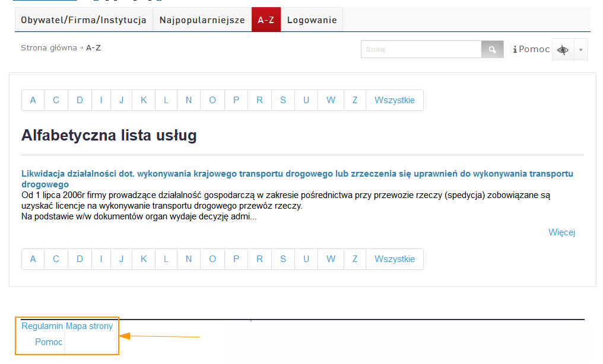Open the Regulamin footer link
This screenshot has height=364, width=603.
pos(42,326)
